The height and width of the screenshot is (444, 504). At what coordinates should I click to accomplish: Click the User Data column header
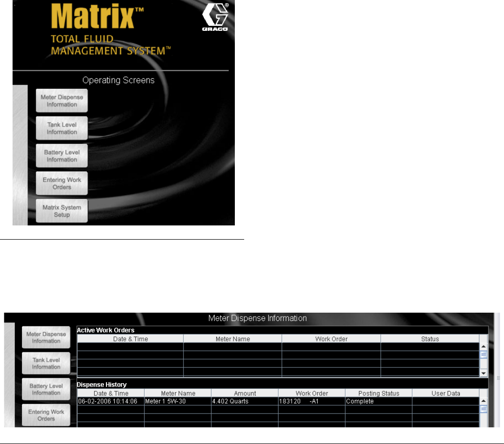tap(446, 393)
